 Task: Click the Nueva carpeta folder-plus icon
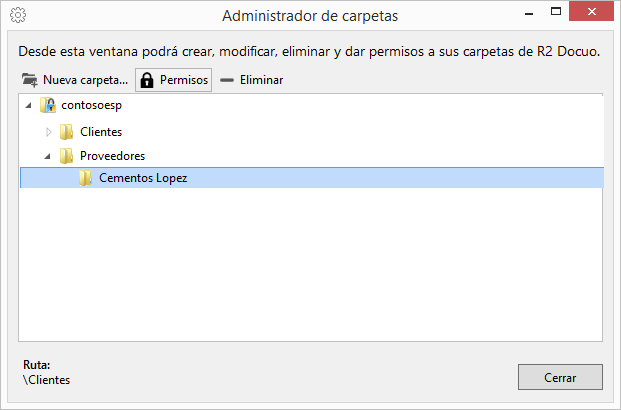click(30, 80)
